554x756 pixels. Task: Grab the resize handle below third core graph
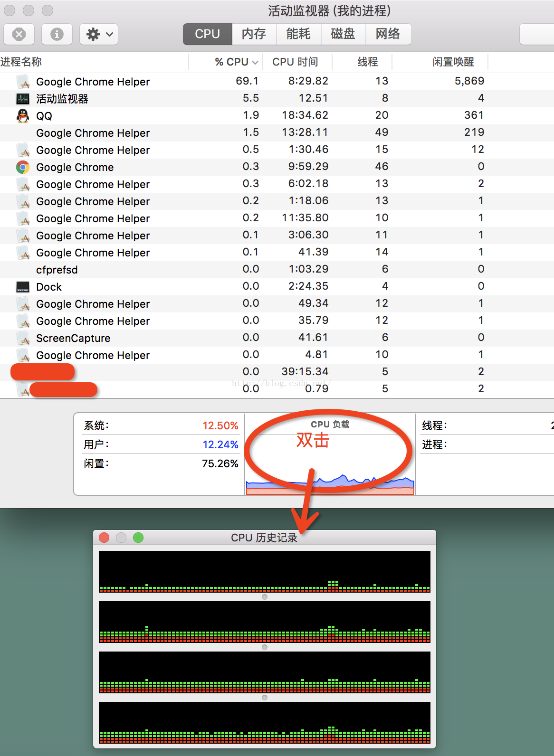(x=265, y=698)
